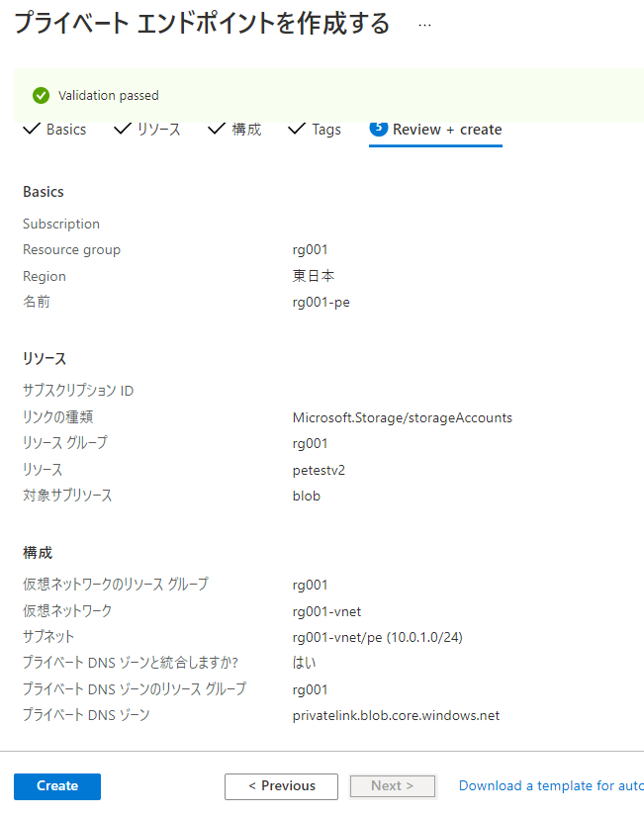Select the Tags tab

pos(326,130)
